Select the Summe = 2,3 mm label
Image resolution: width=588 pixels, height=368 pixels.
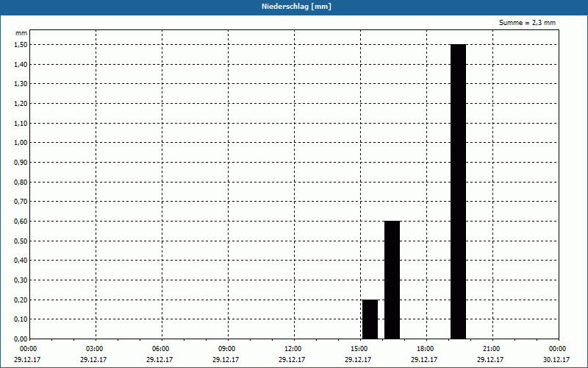click(527, 23)
